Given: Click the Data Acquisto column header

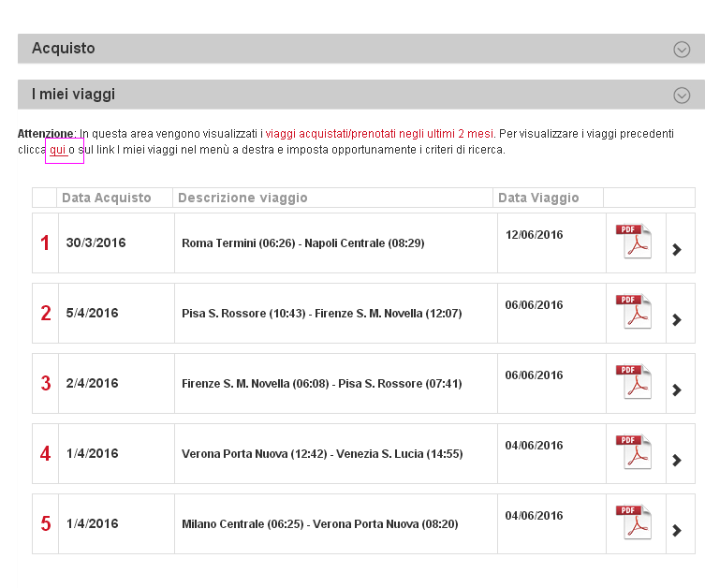Looking at the screenshot, I should (x=107, y=198).
